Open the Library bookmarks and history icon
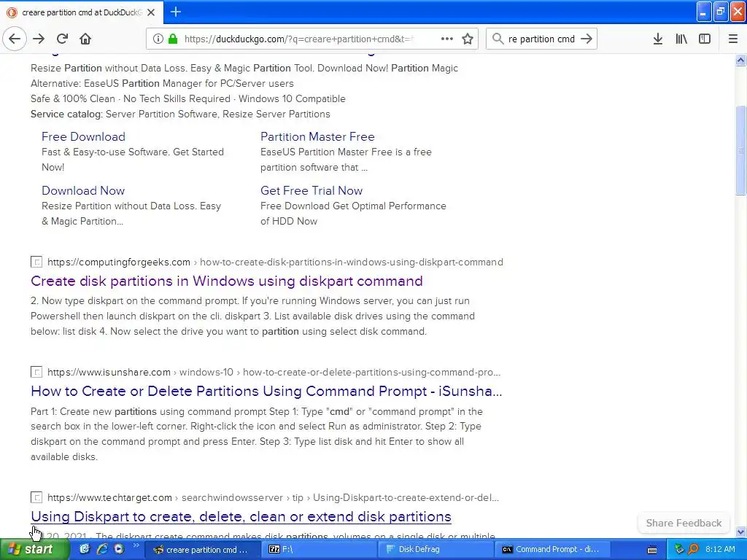Image resolution: width=747 pixels, height=560 pixels. click(681, 39)
